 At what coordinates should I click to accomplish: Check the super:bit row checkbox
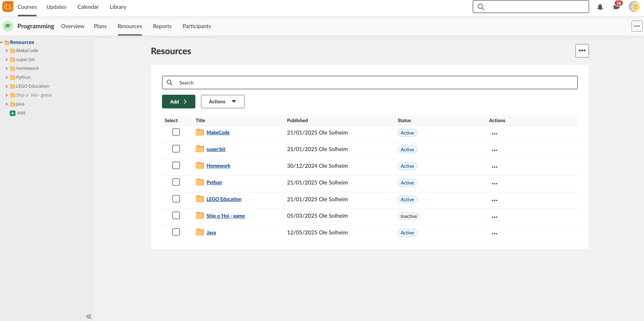176,149
